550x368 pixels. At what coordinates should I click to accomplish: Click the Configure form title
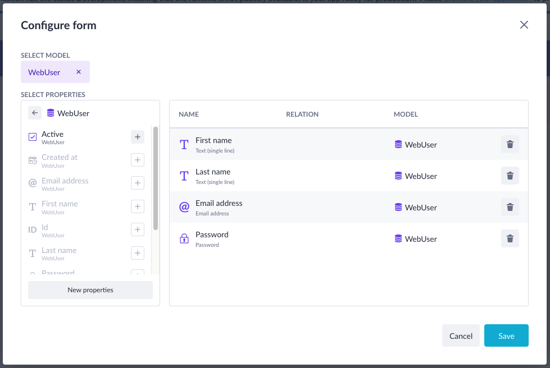click(x=59, y=25)
